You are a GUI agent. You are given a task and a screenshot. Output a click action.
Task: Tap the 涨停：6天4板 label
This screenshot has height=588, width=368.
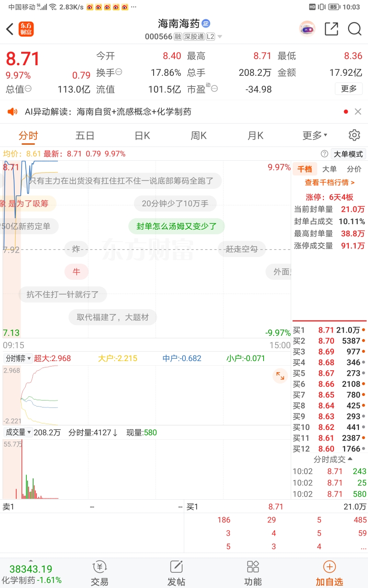(x=330, y=197)
